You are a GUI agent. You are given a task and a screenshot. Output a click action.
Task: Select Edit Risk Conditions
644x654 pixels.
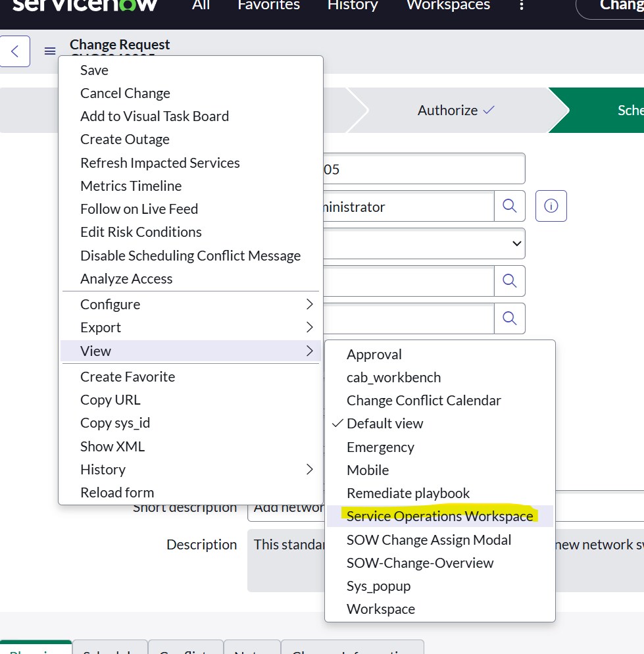[x=191, y=232]
